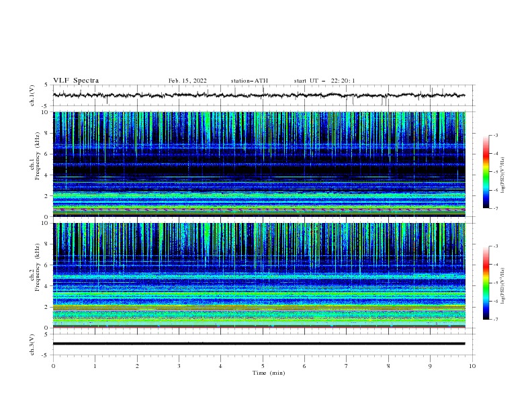The height and width of the screenshot is (411, 532).
Task: Click time axis tick label "2"
Action: tap(137, 366)
